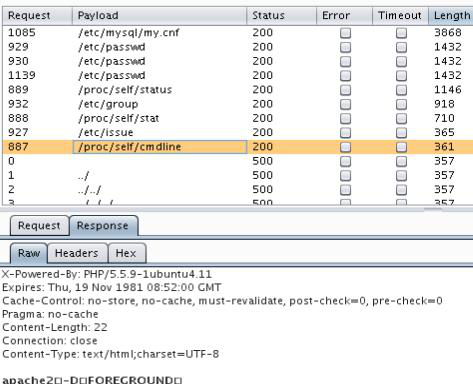The height and width of the screenshot is (384, 473).
Task: Toggle Timeout checkbox for request 887
Action: coord(401,147)
